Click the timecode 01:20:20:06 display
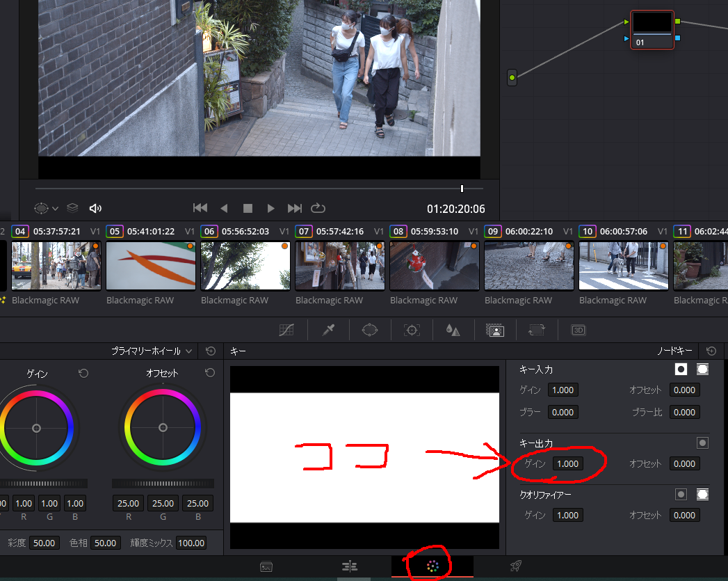This screenshot has width=728, height=581. (456, 209)
